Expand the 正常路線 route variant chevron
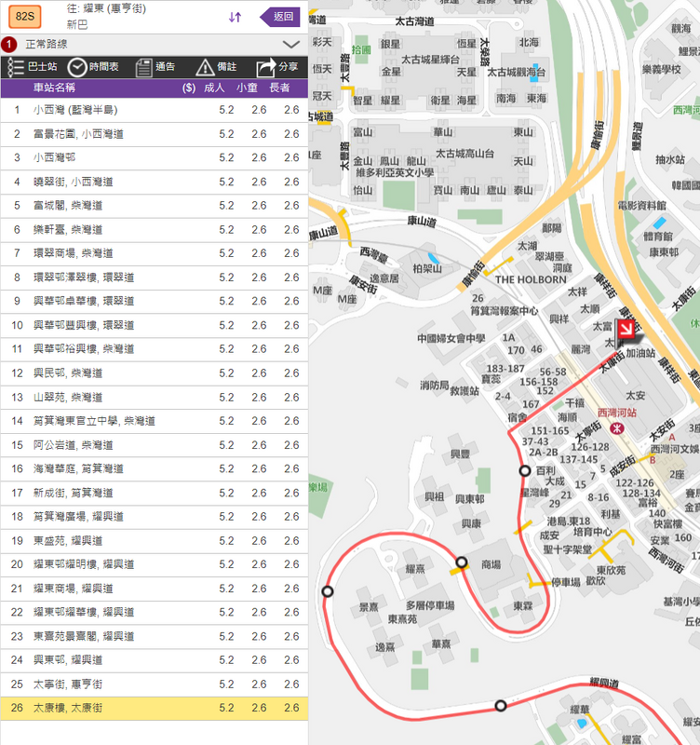The image size is (700, 745). coord(290,45)
